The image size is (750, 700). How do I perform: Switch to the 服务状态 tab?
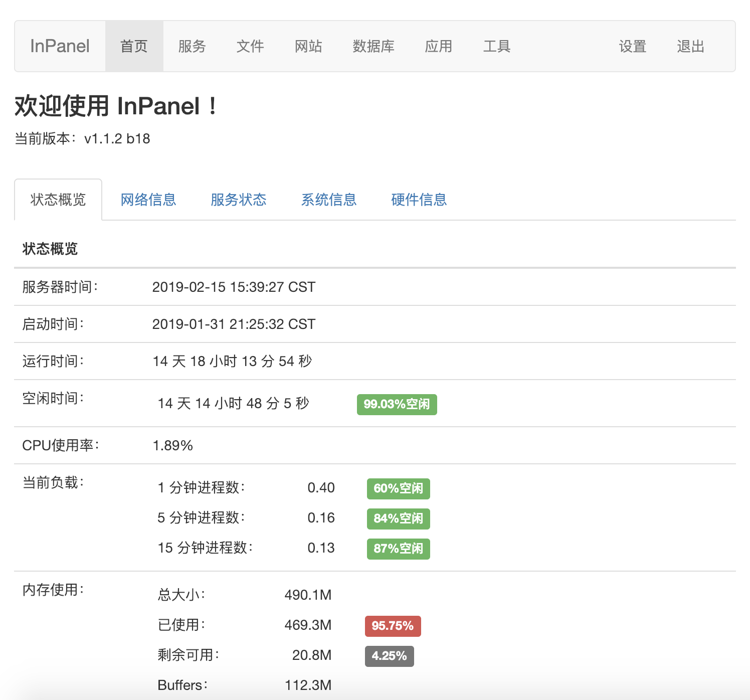tap(239, 200)
